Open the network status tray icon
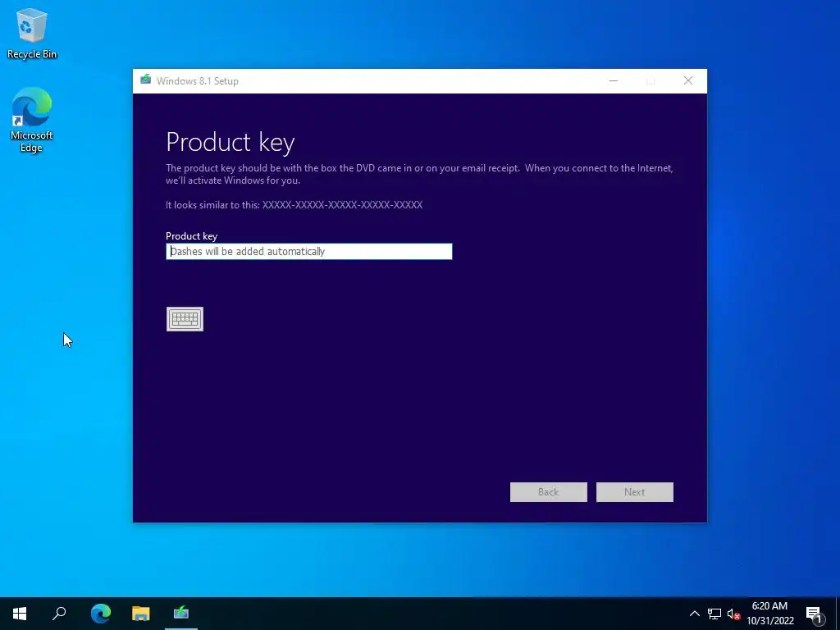Viewport: 840px width, 630px height. coord(714,614)
